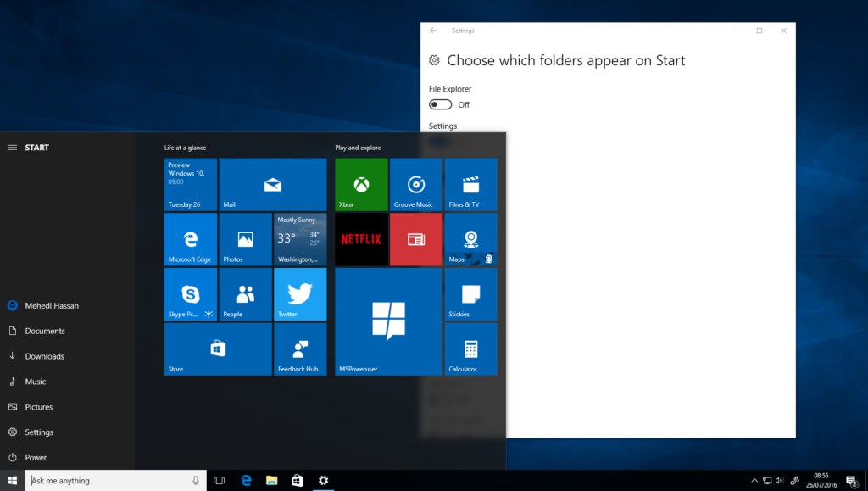The height and width of the screenshot is (491, 868).
Task: Click the volume icon in system tray
Action: pyautogui.click(x=780, y=481)
